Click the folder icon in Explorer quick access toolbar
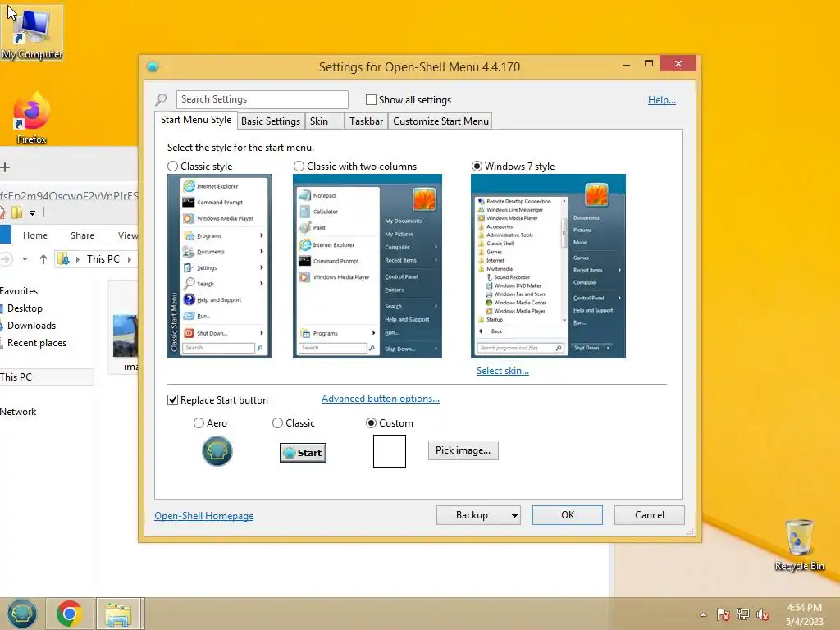This screenshot has height=630, width=840. tap(16, 212)
